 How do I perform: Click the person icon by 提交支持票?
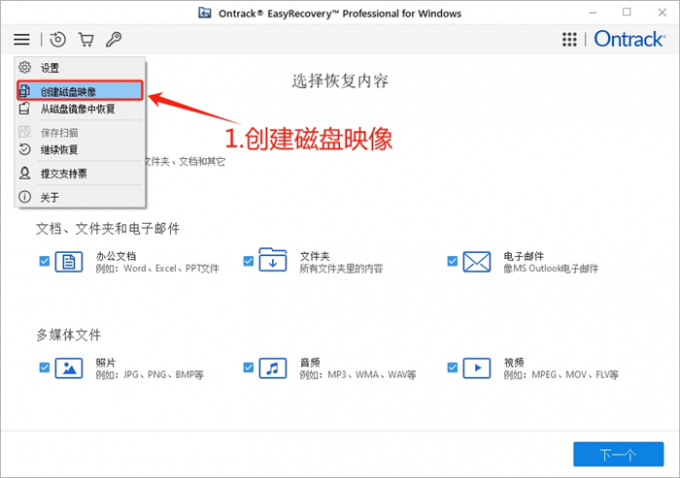25,173
